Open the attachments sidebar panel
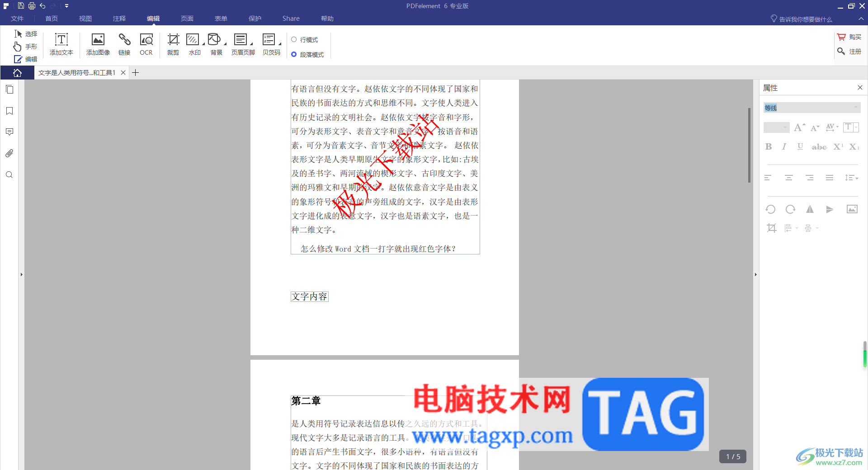 (x=9, y=154)
